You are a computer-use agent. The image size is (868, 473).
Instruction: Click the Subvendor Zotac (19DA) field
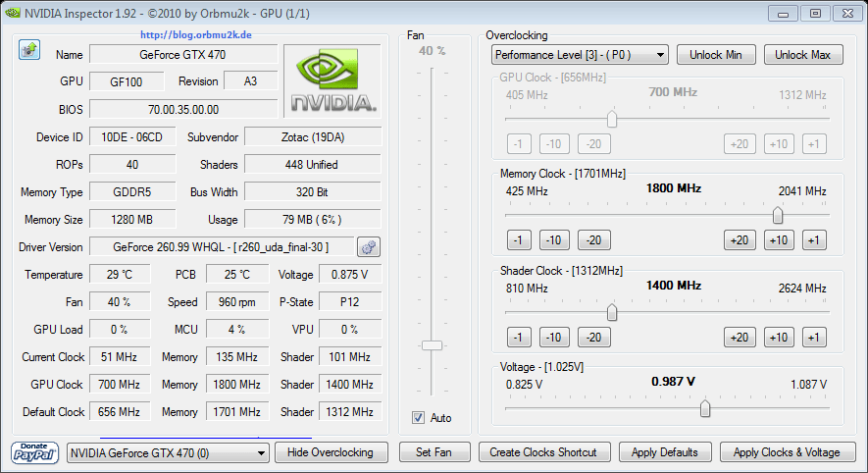[313, 136]
